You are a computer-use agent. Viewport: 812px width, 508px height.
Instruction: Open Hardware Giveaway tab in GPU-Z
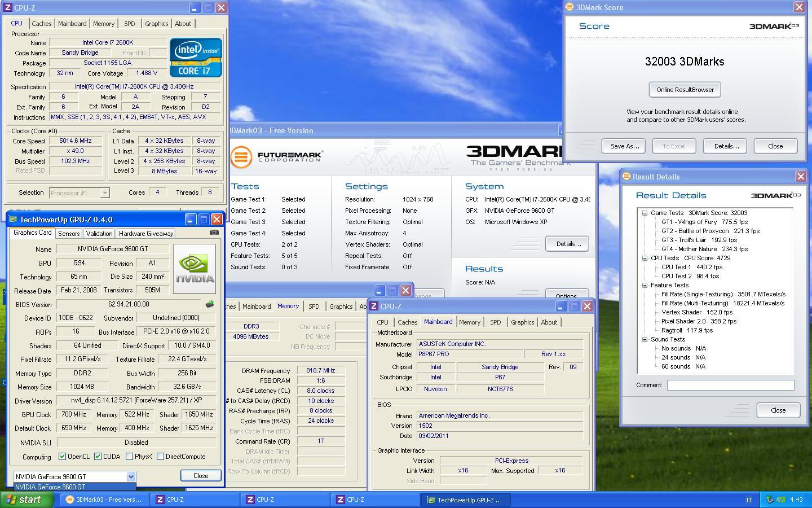pyautogui.click(x=146, y=233)
